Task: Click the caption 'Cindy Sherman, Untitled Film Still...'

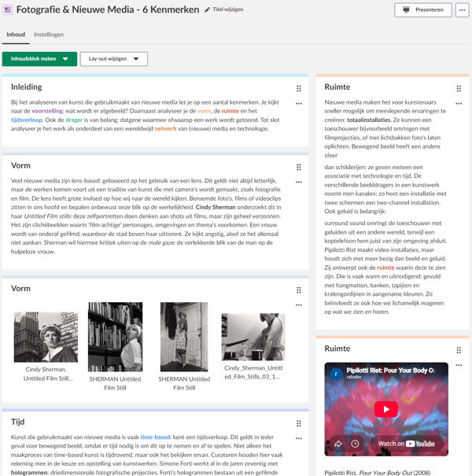Action: tap(48, 374)
